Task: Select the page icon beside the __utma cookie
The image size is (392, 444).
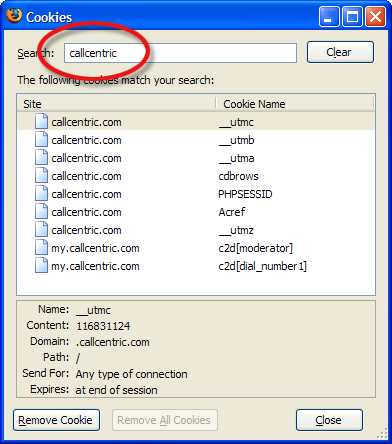Action: tap(41, 157)
